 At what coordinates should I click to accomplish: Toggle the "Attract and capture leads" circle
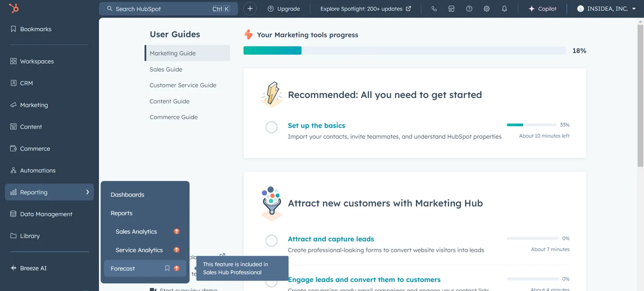coord(271,241)
